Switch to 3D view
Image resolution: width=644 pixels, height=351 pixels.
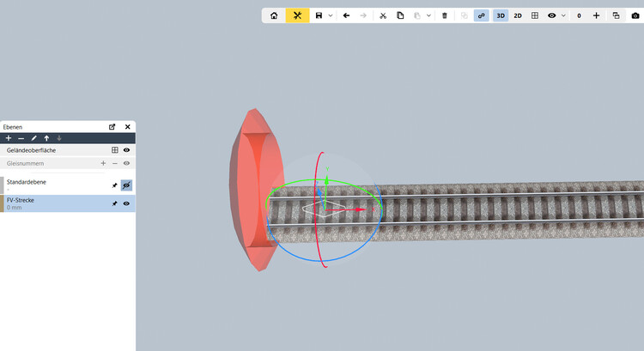coord(501,15)
